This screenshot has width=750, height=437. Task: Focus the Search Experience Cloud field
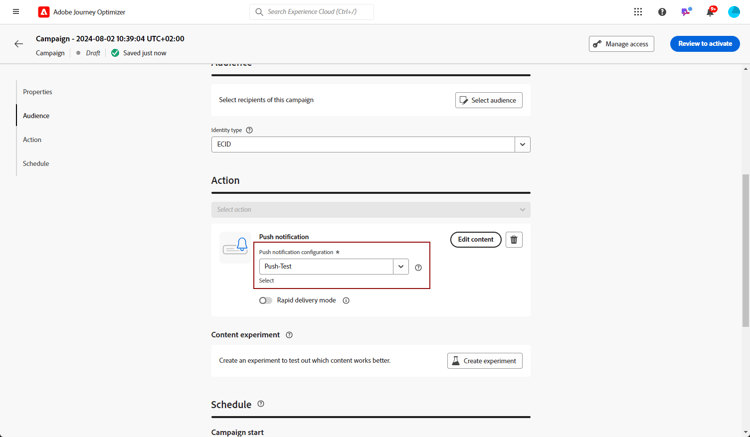311,12
